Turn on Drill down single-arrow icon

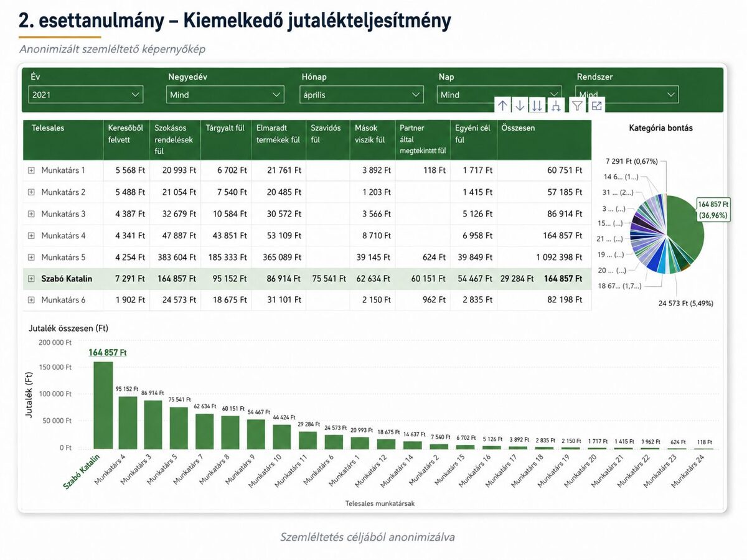(520, 106)
